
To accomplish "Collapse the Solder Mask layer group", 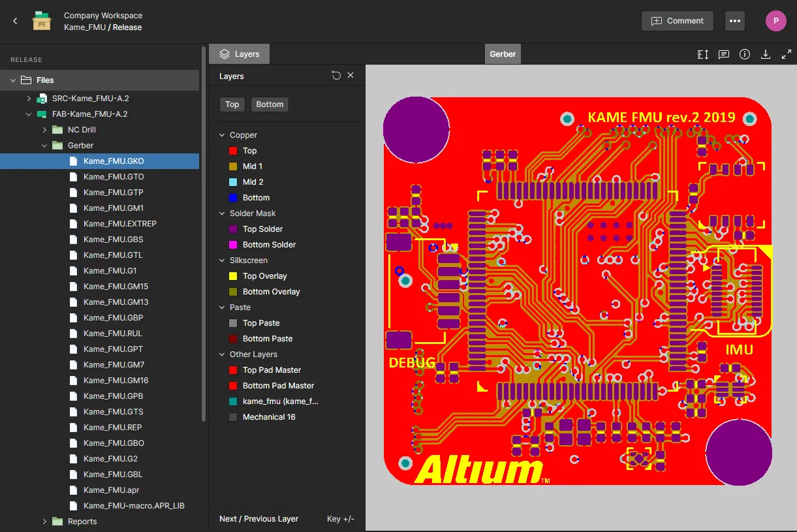I will pos(221,213).
